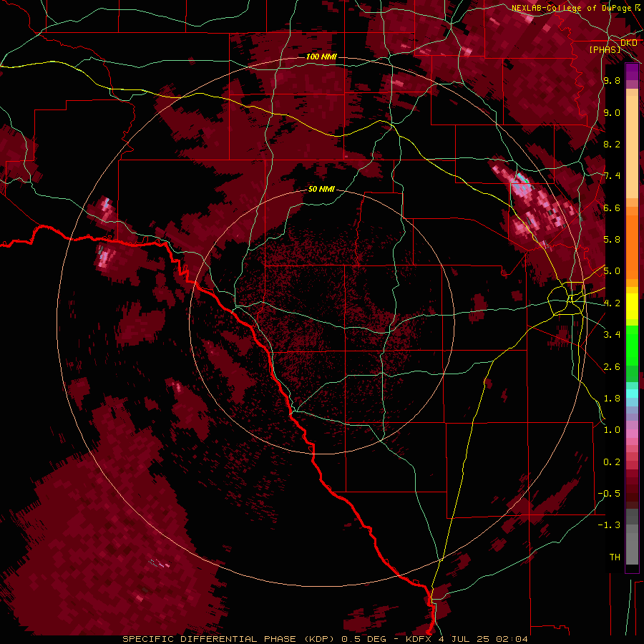Click the DKD label above the color scale
Viewport: 644px width, 644px height.
(628, 42)
